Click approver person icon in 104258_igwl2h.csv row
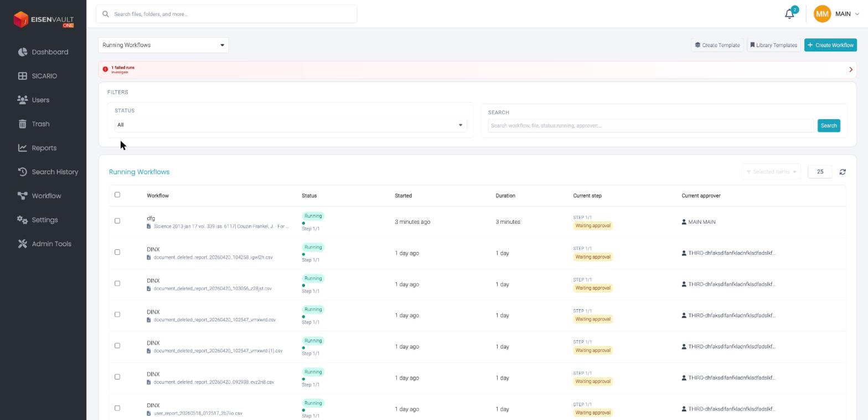This screenshot has width=868, height=420. [684, 253]
